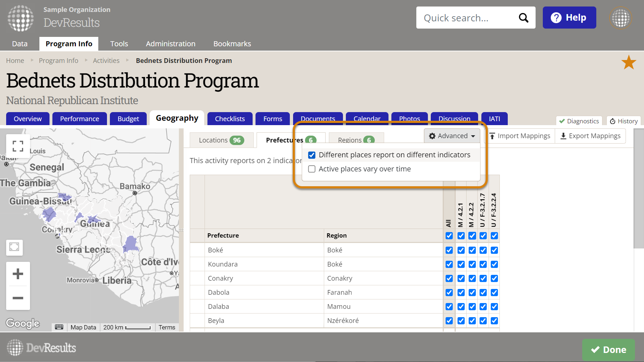Open the Locations tab
Screen dimensions: 644x362
[221, 140]
